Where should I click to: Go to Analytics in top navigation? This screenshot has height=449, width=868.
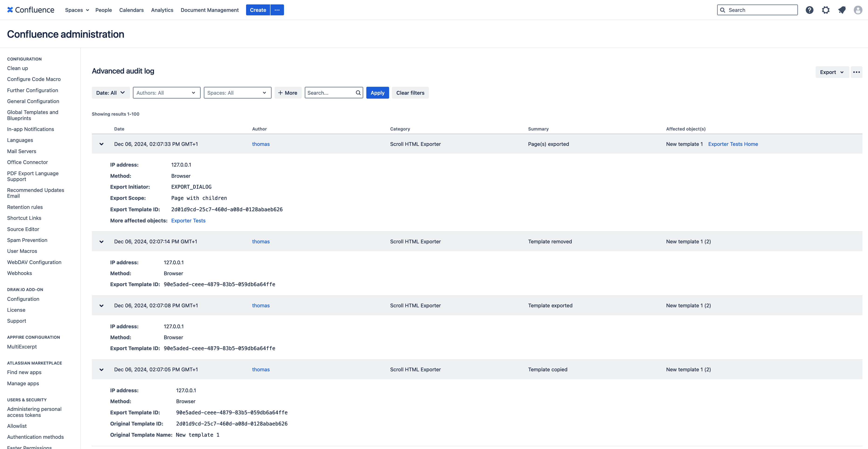(162, 10)
